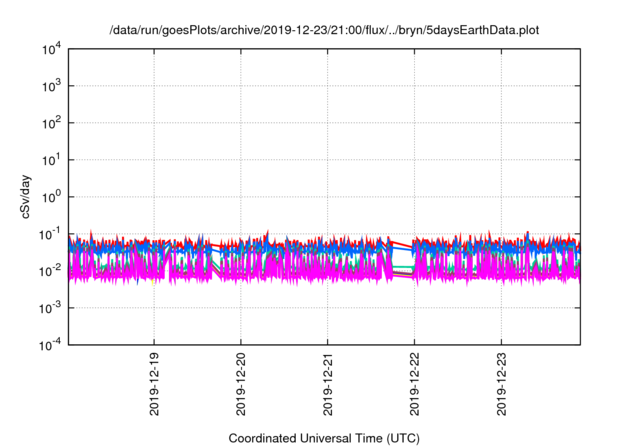This screenshot has height=448, width=640.
Task: Click the 2019-12-21 date tick label
Action: coord(328,384)
